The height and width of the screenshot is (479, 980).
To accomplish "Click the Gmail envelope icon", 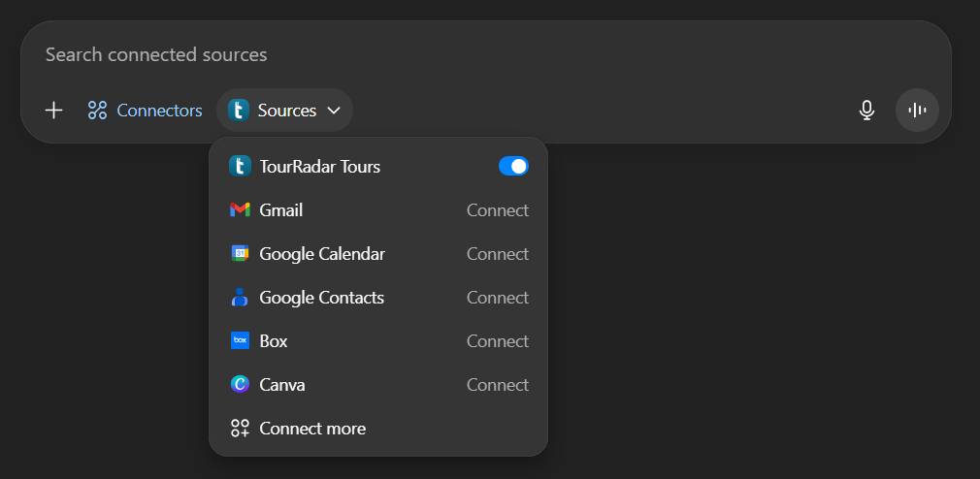I will click(x=240, y=210).
